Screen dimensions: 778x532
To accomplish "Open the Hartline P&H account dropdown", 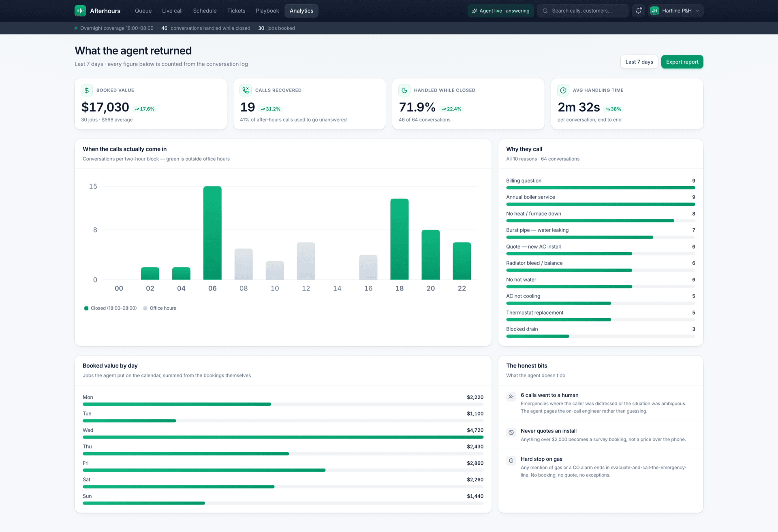I will pos(675,11).
